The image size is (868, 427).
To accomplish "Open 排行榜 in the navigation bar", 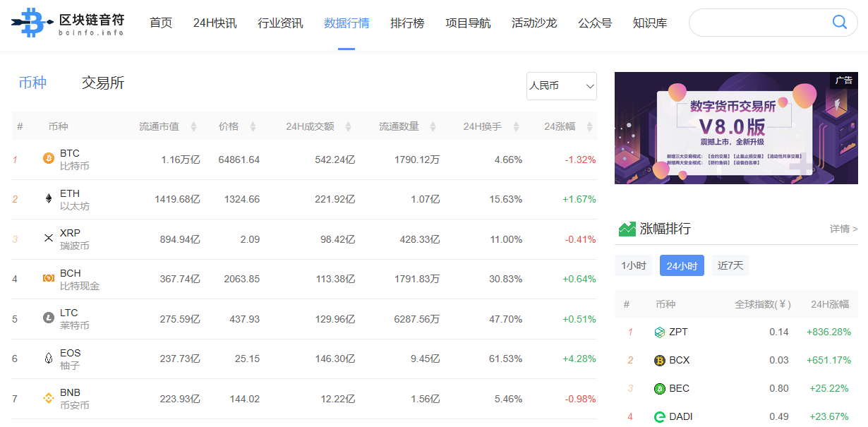I will tap(407, 23).
